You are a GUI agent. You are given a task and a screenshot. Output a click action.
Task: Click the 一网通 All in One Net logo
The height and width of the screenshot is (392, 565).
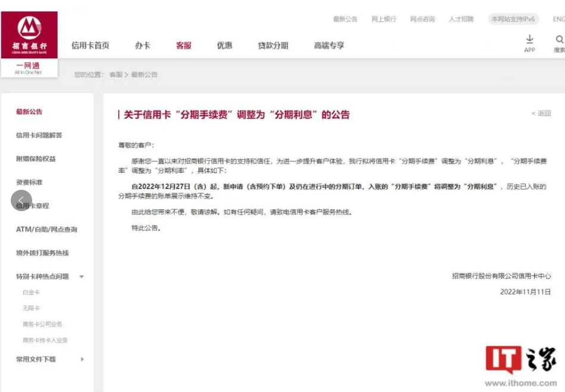coord(29,68)
